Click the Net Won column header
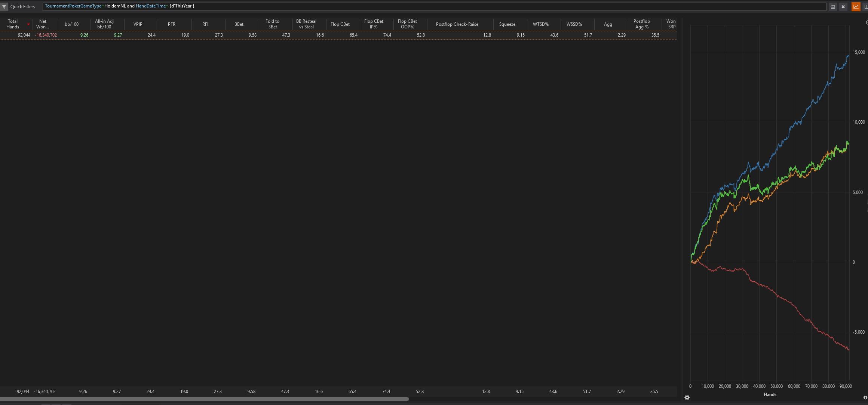Image resolution: width=868 pixels, height=405 pixels. tap(42, 24)
